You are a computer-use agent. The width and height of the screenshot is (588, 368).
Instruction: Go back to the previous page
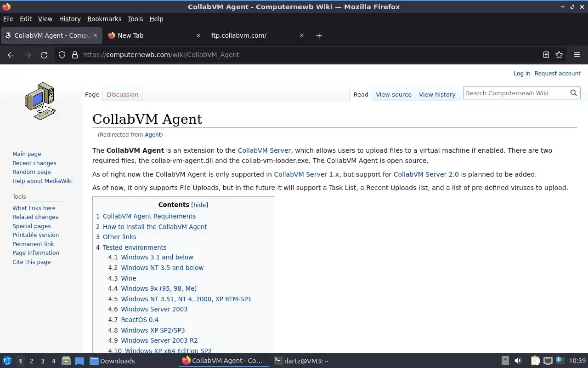(x=11, y=55)
